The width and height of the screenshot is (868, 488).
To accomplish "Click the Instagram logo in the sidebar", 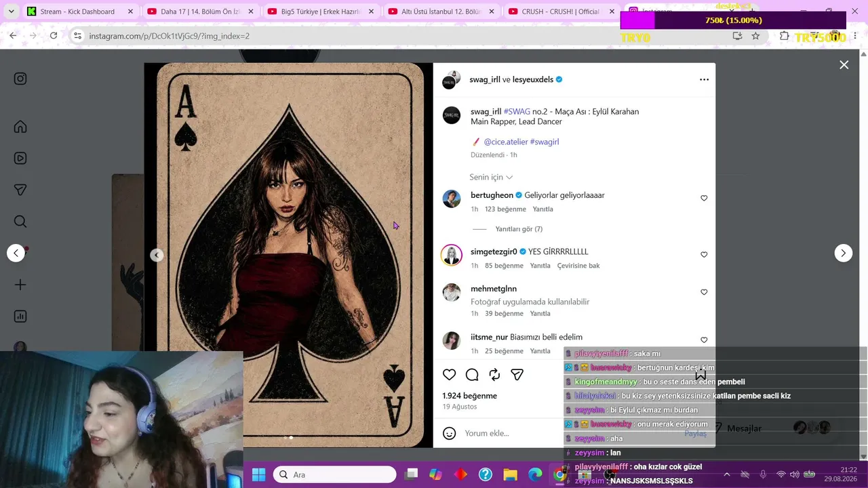I will 20,79.
